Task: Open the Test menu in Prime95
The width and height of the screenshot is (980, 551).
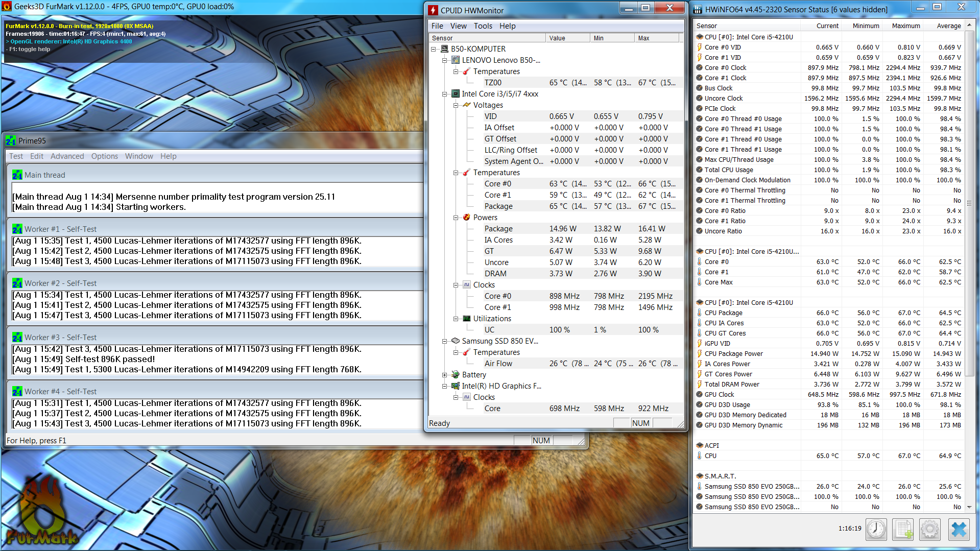Action: pos(16,156)
